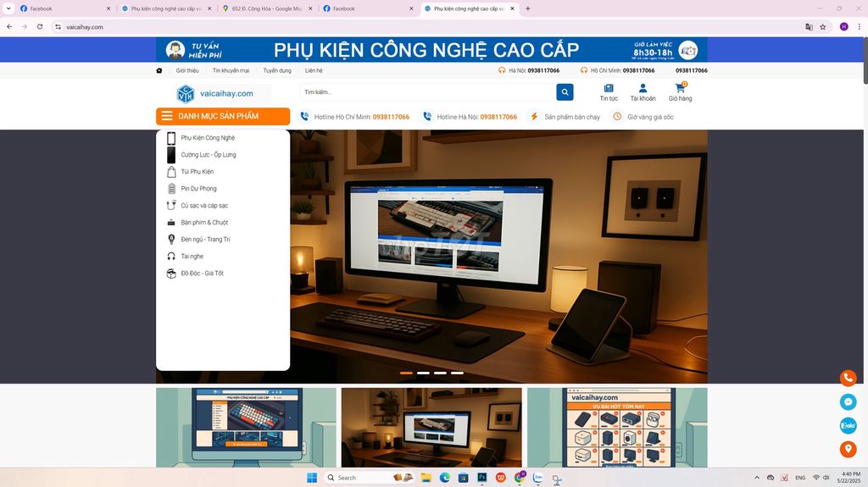Select Cường Lực - Ốp Lưng category
The width and height of the screenshot is (868, 487).
point(209,155)
